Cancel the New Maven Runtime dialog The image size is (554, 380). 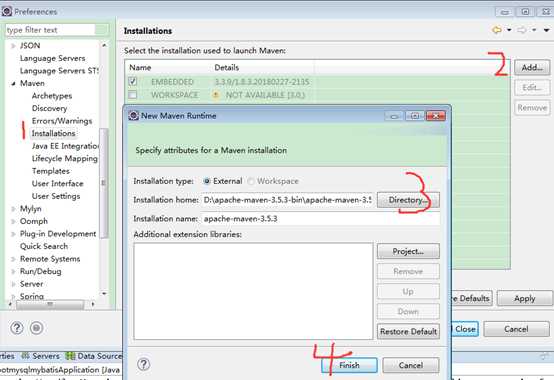pyautogui.click(x=411, y=365)
